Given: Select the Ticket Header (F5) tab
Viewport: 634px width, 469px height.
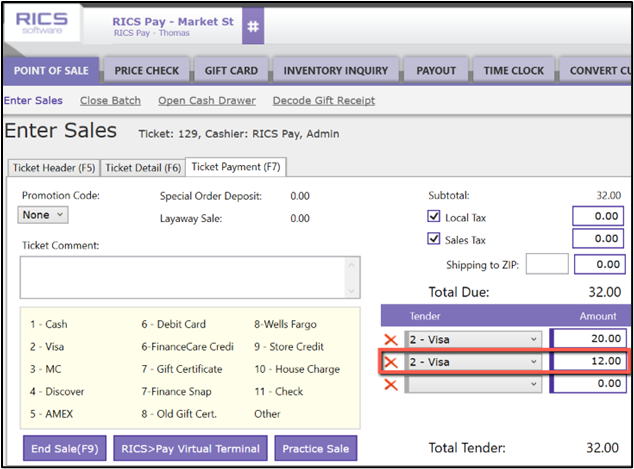Looking at the screenshot, I should 54,168.
